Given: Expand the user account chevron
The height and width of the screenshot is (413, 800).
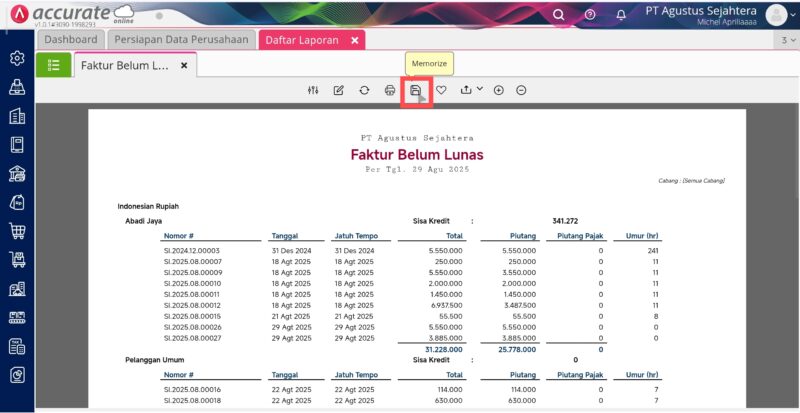Looking at the screenshot, I should coord(792,16).
